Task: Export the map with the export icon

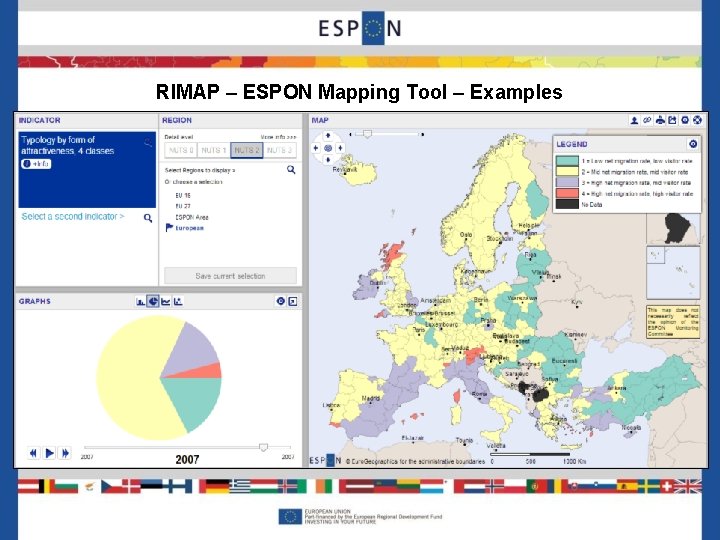Action: click(672, 120)
